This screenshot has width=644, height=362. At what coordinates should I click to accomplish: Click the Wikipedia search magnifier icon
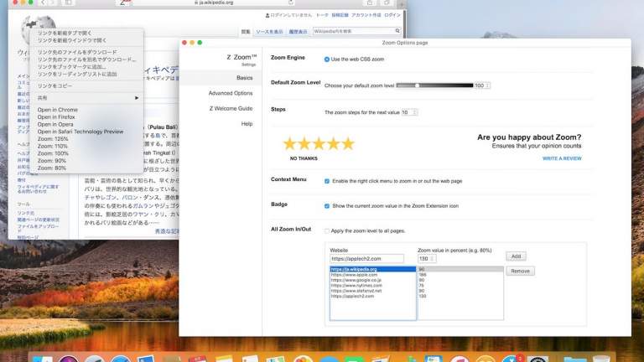pyautogui.click(x=397, y=31)
